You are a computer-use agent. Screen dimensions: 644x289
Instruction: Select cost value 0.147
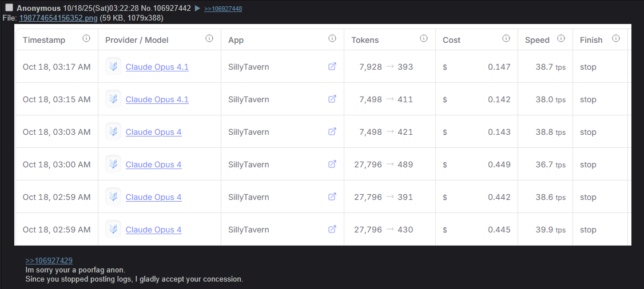pos(499,67)
